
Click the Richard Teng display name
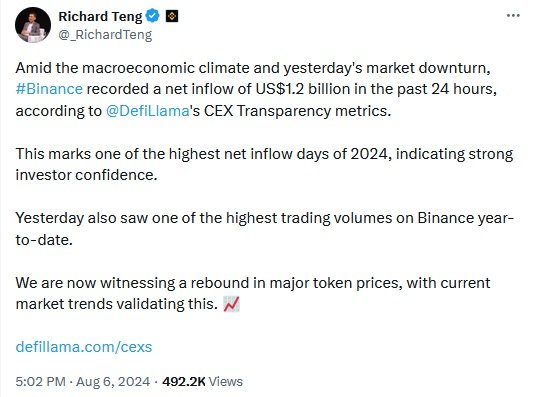100,16
